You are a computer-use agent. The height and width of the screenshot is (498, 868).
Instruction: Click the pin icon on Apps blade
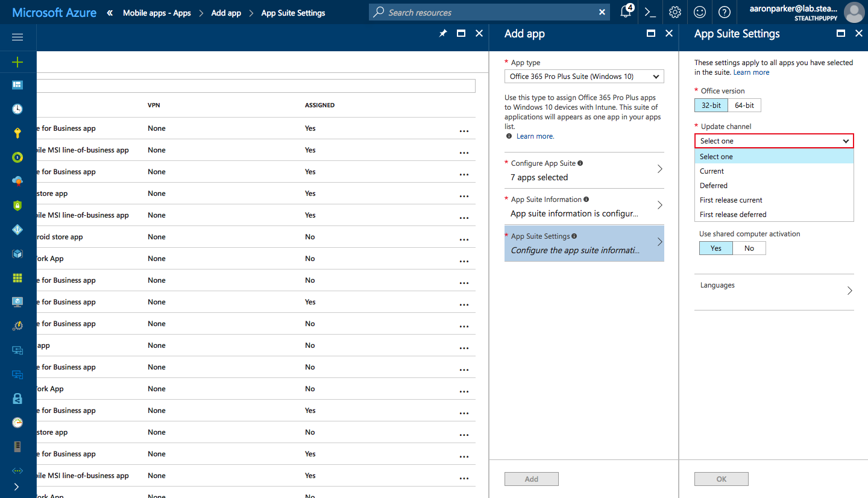(x=443, y=34)
